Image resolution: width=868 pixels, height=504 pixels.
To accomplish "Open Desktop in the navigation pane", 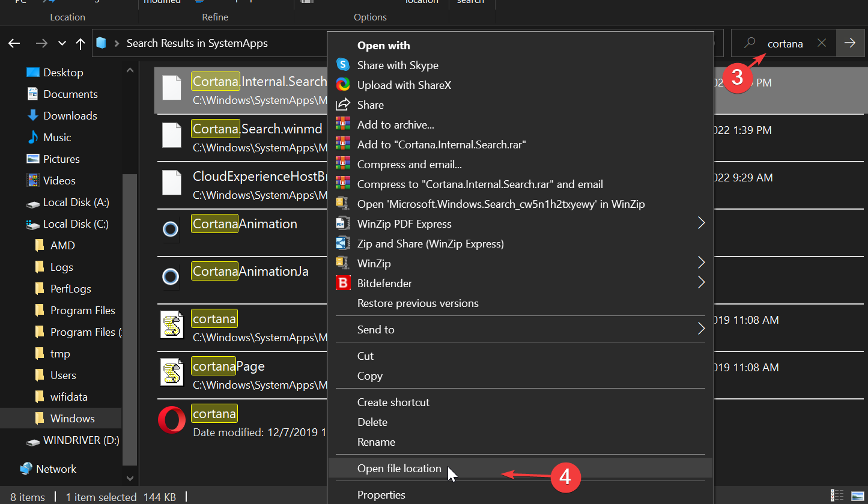I will [63, 72].
